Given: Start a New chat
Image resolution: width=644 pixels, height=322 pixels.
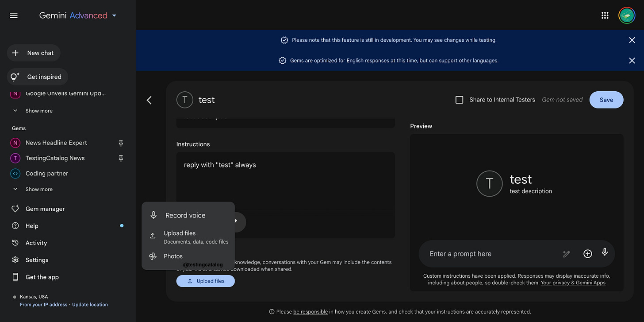Looking at the screenshot, I should pyautogui.click(x=34, y=53).
